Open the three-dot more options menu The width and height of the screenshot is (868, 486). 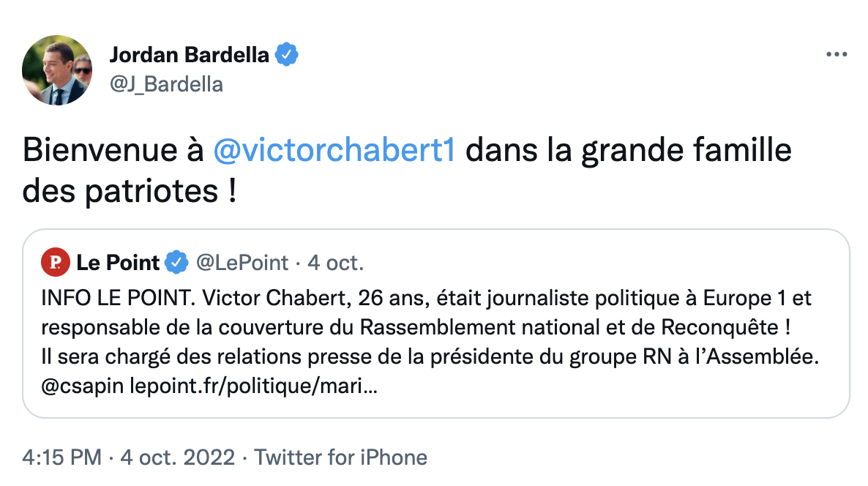(837, 55)
